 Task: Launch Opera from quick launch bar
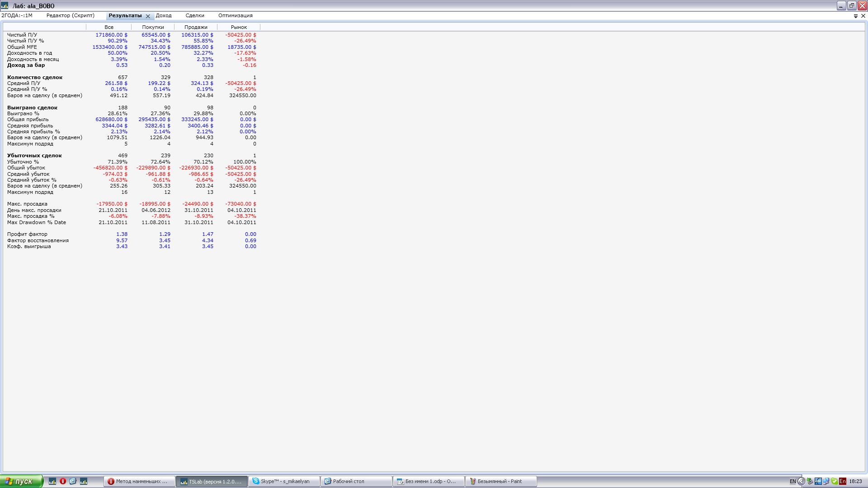pos(63,481)
